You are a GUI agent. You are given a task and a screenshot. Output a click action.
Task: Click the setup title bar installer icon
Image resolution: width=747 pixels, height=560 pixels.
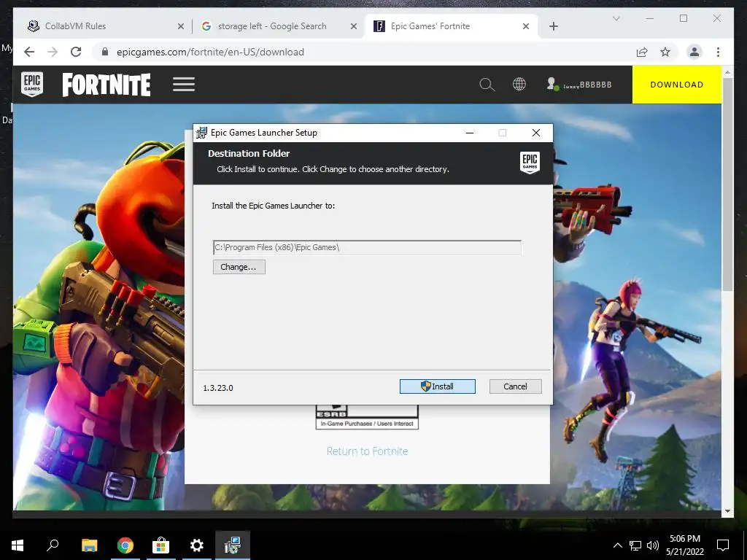point(201,133)
